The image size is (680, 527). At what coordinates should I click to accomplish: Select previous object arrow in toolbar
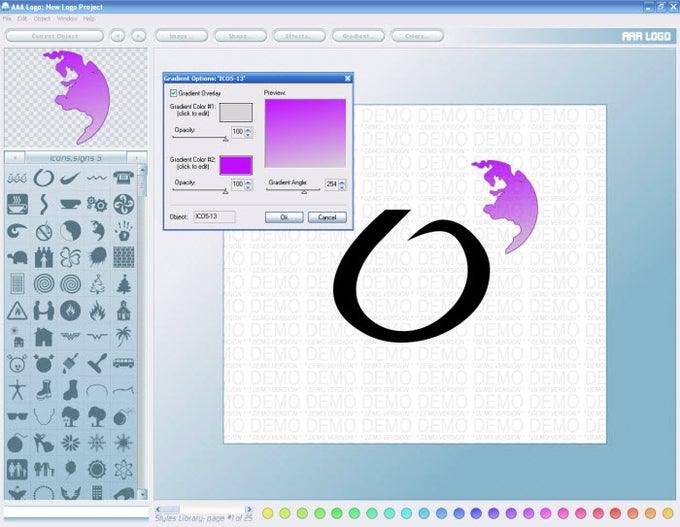click(118, 36)
